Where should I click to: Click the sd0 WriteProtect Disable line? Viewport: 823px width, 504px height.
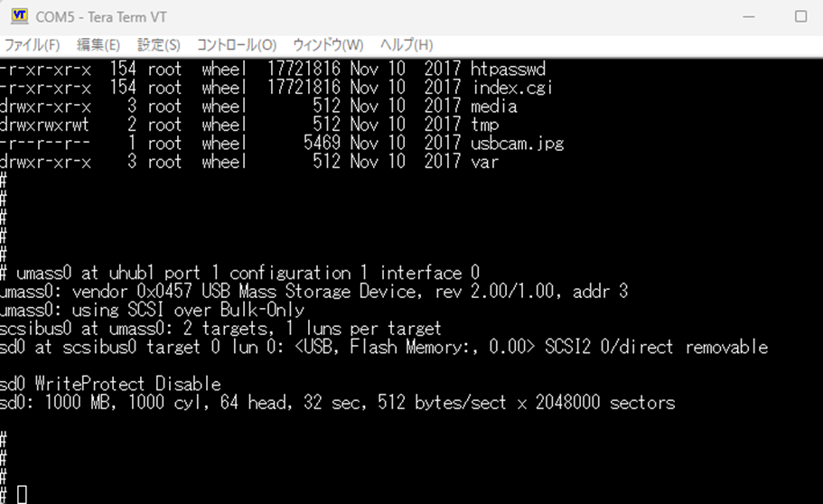(x=110, y=384)
